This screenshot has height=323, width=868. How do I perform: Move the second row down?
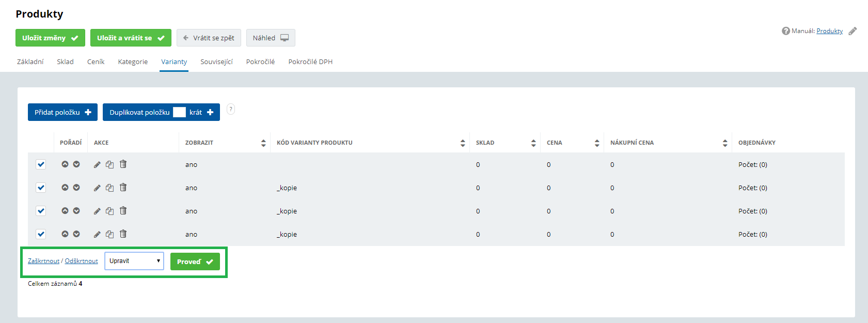click(76, 188)
